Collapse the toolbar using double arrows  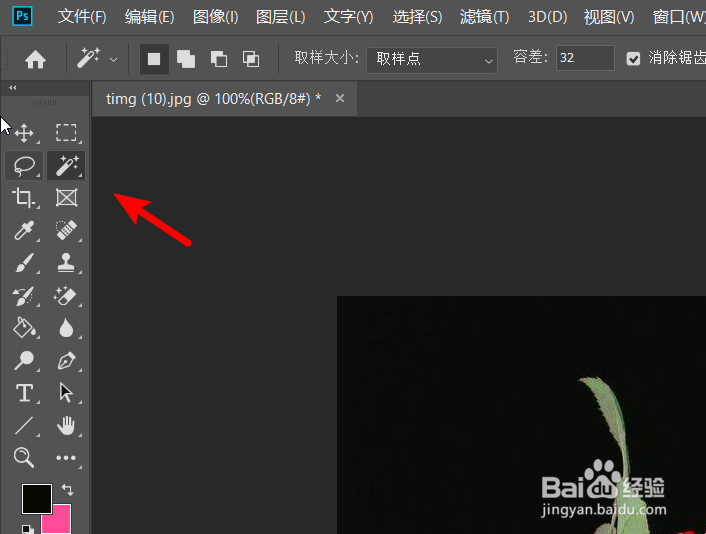point(12,88)
